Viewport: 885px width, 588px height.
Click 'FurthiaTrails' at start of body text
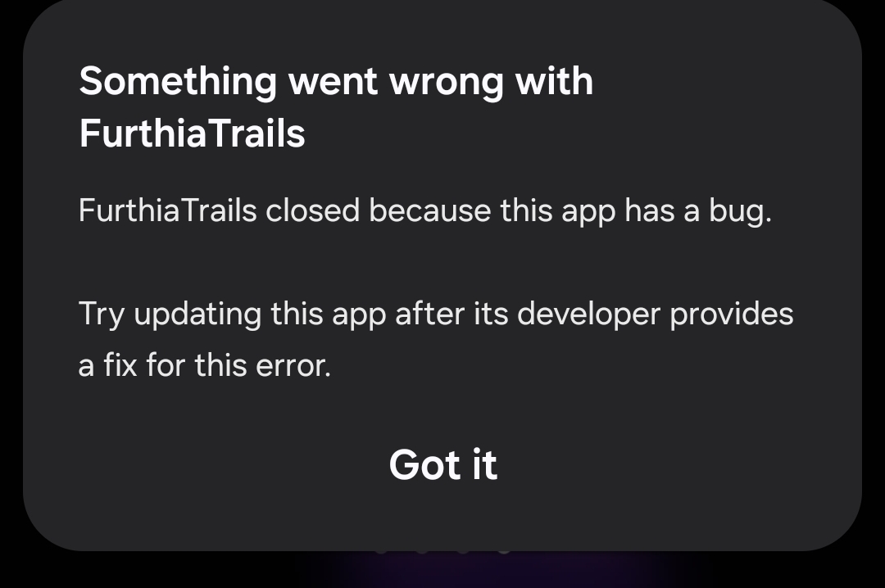coord(168,210)
